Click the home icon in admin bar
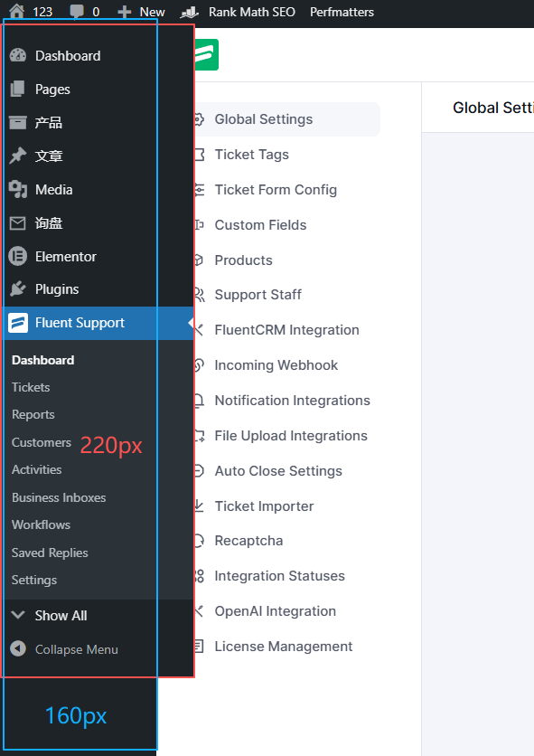This screenshot has width=534, height=756. (x=17, y=11)
